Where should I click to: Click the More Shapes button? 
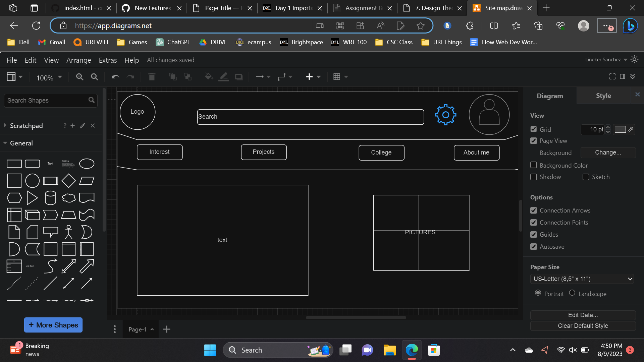53,325
